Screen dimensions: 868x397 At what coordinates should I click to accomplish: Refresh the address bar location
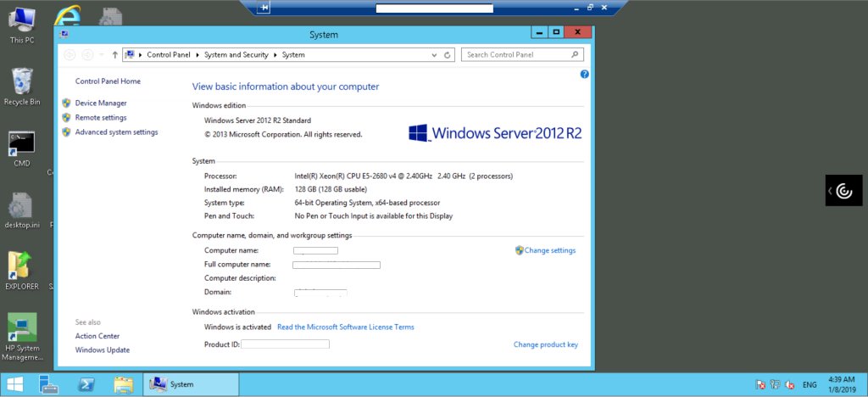tap(448, 55)
